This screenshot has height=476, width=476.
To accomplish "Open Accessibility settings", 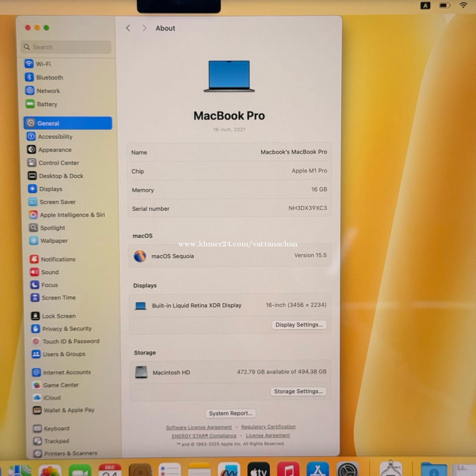I will point(55,136).
